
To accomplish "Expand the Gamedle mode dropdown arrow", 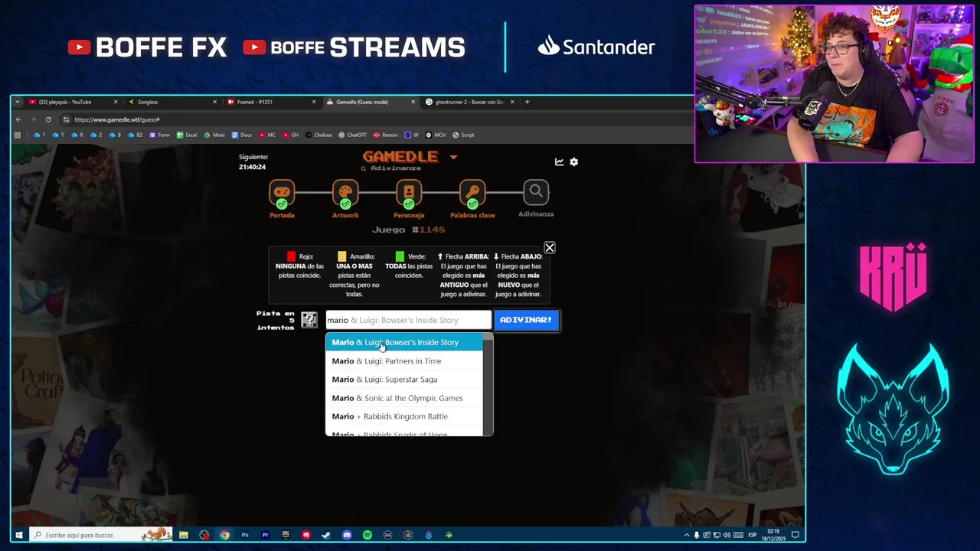I will pyautogui.click(x=453, y=157).
